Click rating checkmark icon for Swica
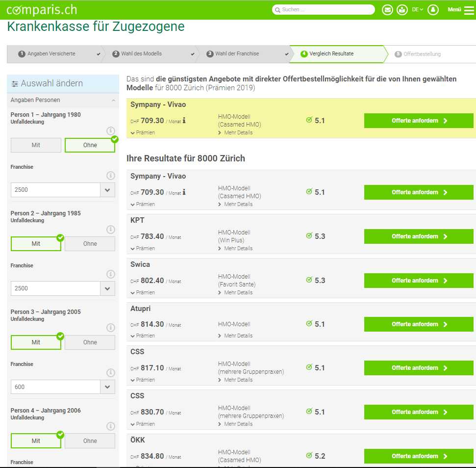 [x=309, y=280]
